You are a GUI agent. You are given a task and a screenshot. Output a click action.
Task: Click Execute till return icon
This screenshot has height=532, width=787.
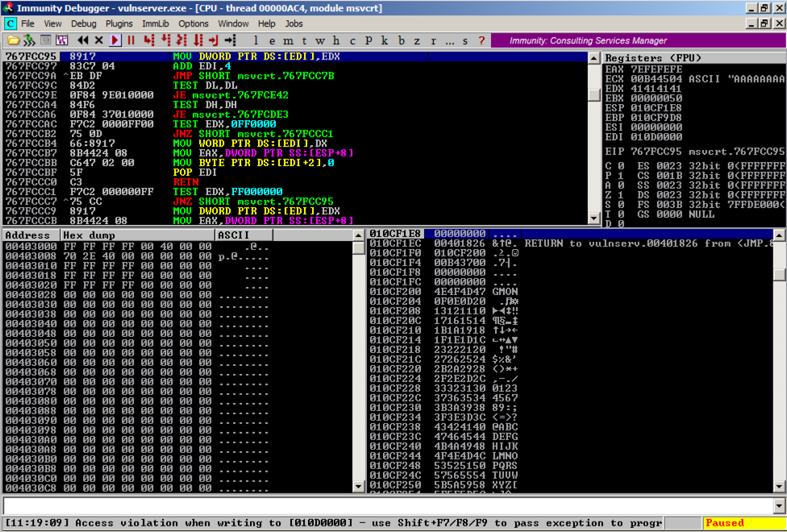point(214,40)
